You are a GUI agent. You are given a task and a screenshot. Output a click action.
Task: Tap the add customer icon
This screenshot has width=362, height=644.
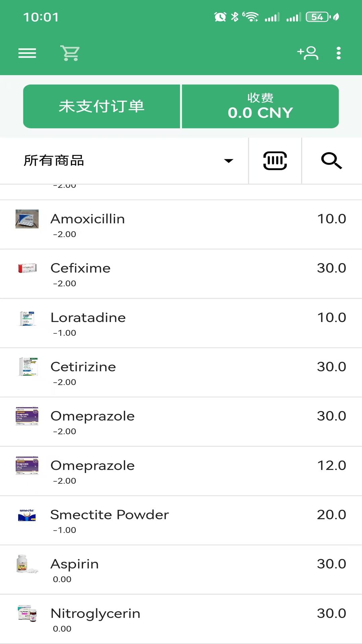(308, 53)
